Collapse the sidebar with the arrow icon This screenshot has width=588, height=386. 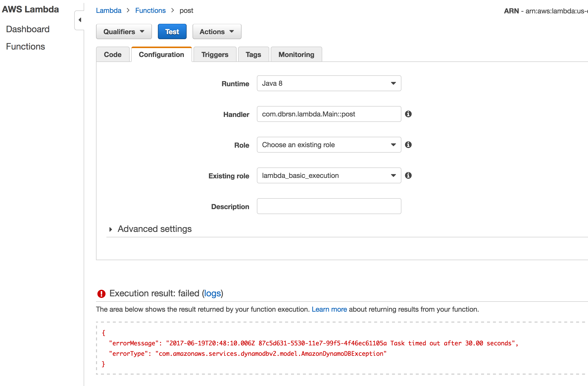(80, 20)
